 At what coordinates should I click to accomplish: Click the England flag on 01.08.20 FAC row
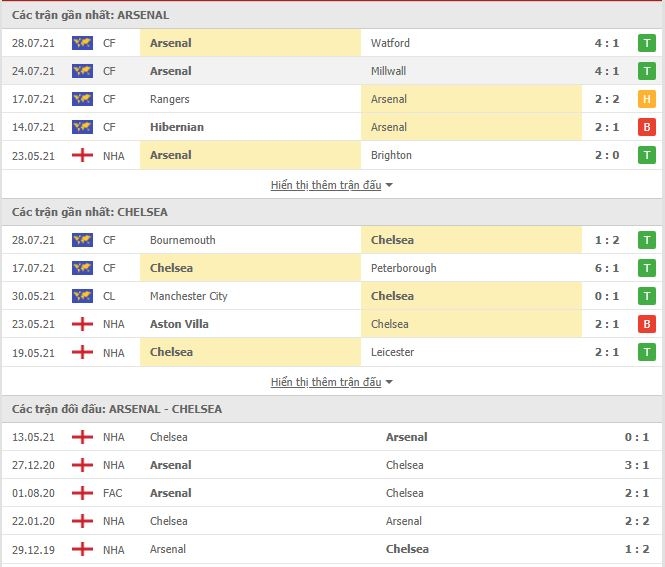82,493
